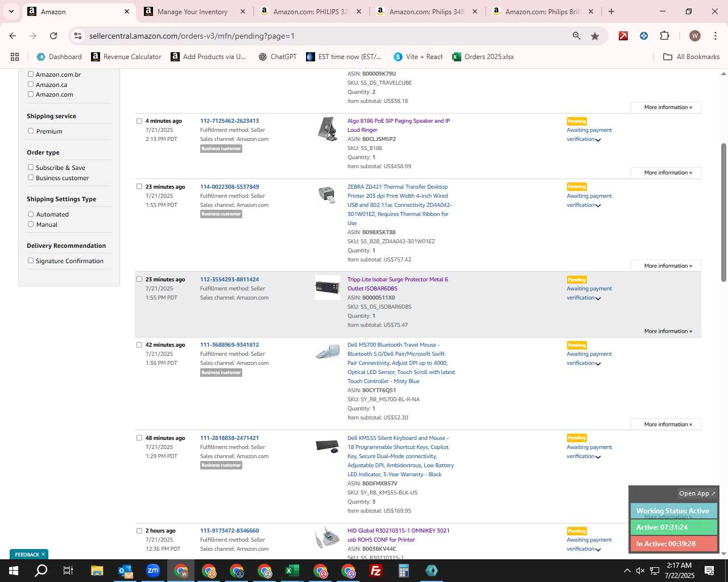Open the Extensions puzzle icon
This screenshot has width=728, height=582.
point(664,36)
